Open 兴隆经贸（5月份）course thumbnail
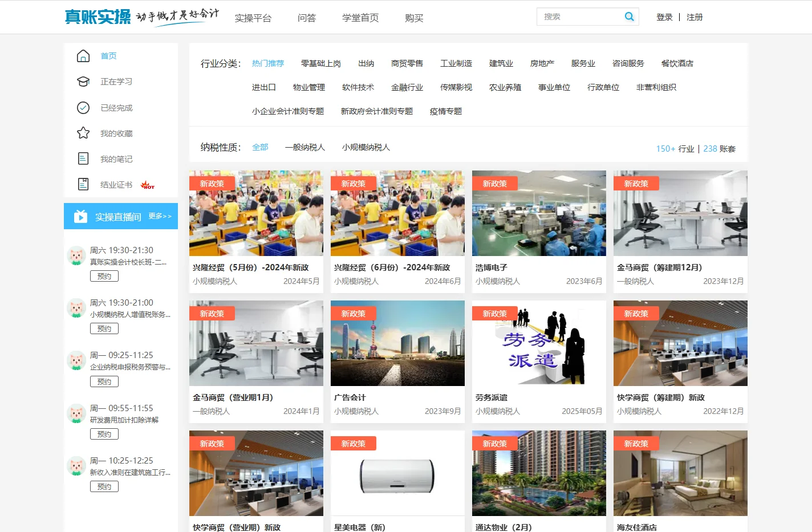 (x=256, y=213)
